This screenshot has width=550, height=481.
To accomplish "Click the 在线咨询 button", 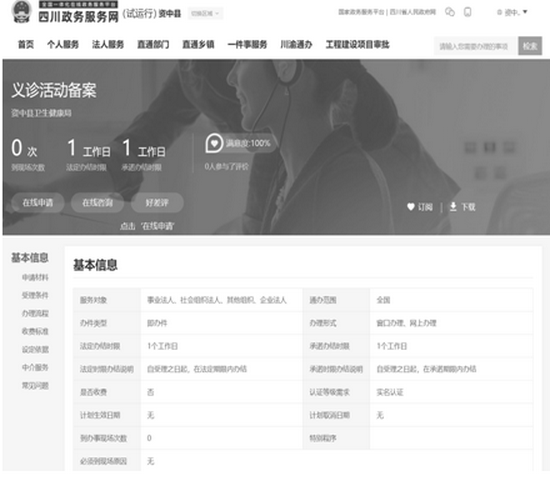I will click(98, 203).
